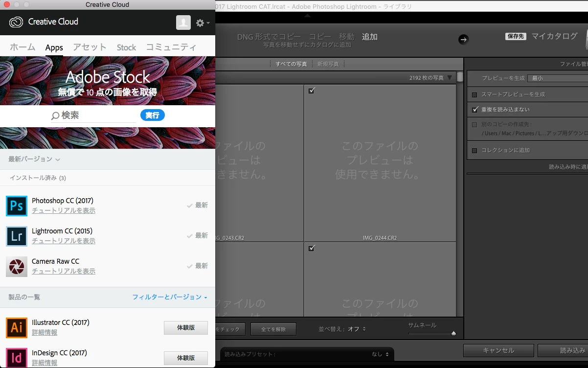Click the キャンセル button in Lightroom
The image size is (588, 368).
(498, 350)
